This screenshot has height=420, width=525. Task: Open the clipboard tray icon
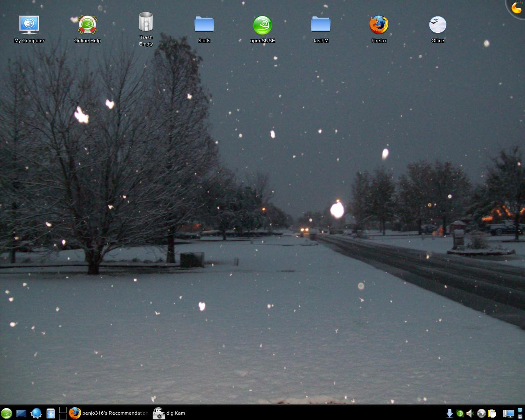tap(492, 413)
